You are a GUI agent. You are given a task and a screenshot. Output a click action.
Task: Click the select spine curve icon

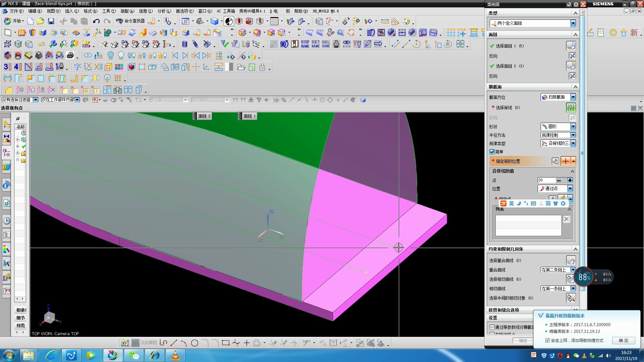click(x=571, y=108)
